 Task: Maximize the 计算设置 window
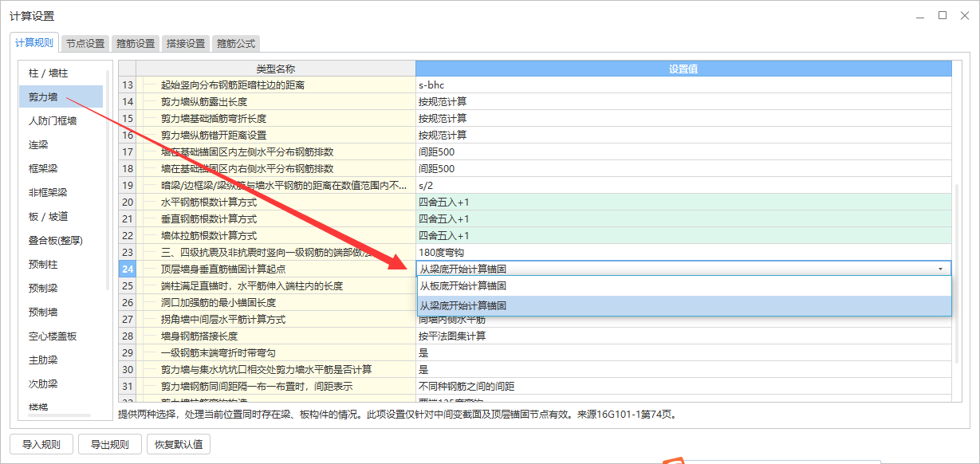[x=943, y=15]
